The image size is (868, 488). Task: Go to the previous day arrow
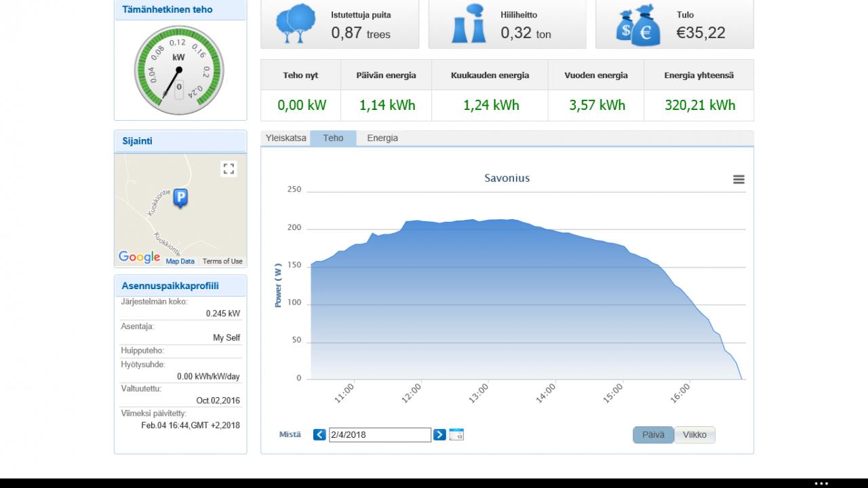tap(319, 434)
